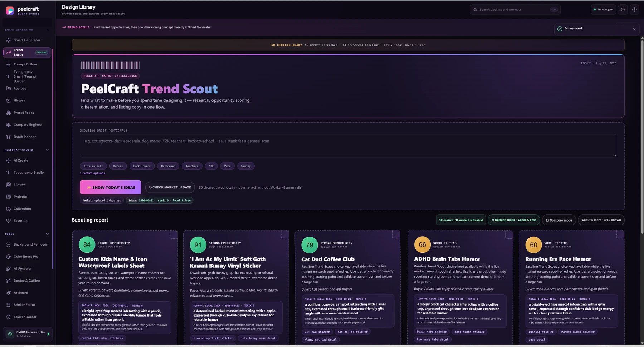
Task: Open the help icon in the header
Action: click(634, 10)
